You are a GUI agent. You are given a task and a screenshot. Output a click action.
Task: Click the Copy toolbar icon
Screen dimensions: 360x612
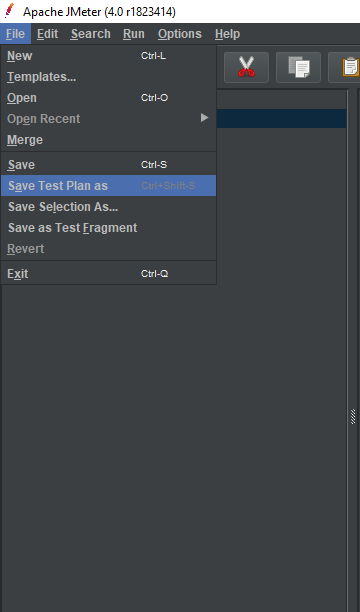[x=298, y=67]
